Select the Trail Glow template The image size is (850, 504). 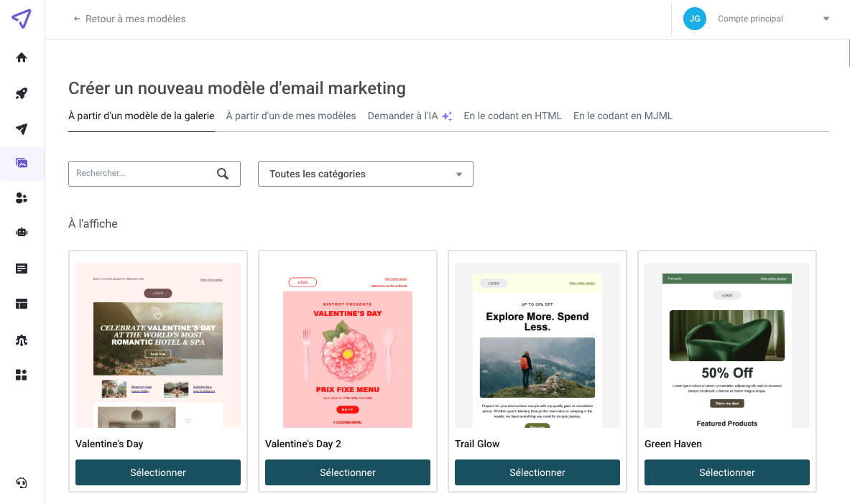[x=537, y=472]
